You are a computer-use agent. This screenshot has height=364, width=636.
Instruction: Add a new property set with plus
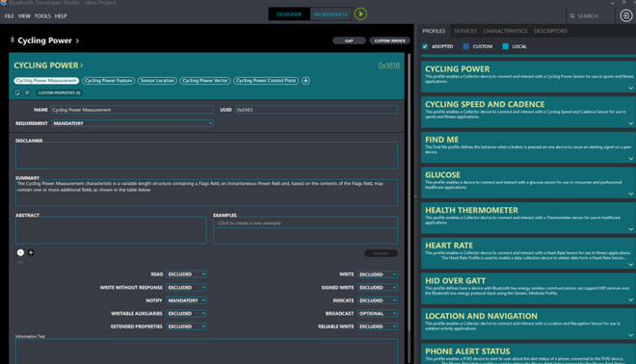point(31,252)
